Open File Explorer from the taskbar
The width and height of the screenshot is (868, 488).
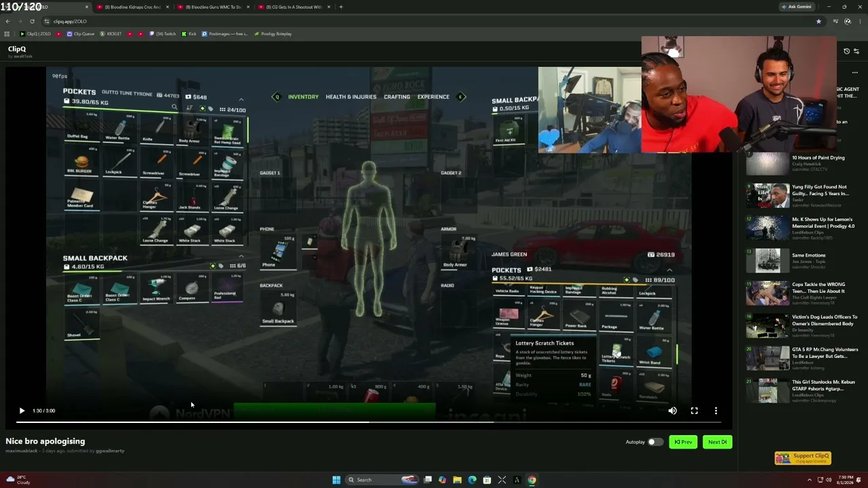(x=457, y=480)
